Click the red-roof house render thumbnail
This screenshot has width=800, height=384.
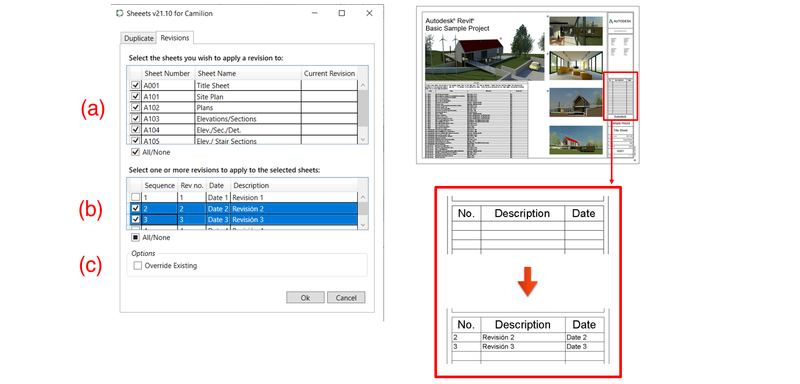click(576, 140)
